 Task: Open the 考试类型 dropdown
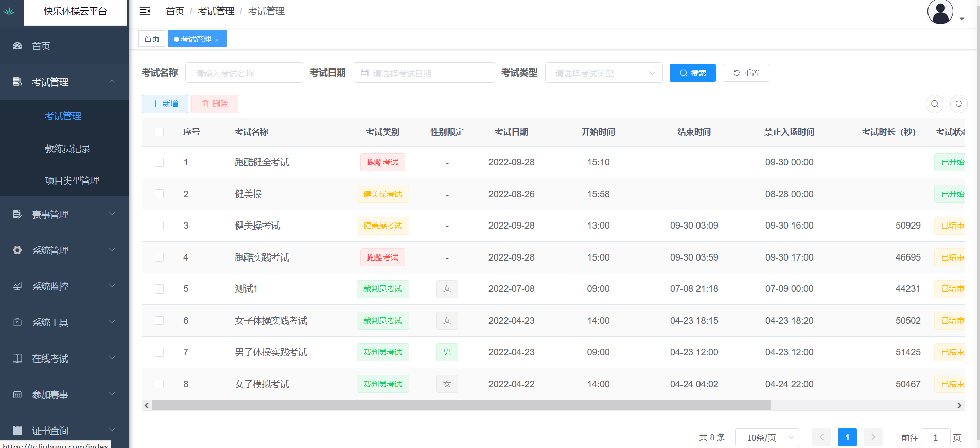[604, 73]
